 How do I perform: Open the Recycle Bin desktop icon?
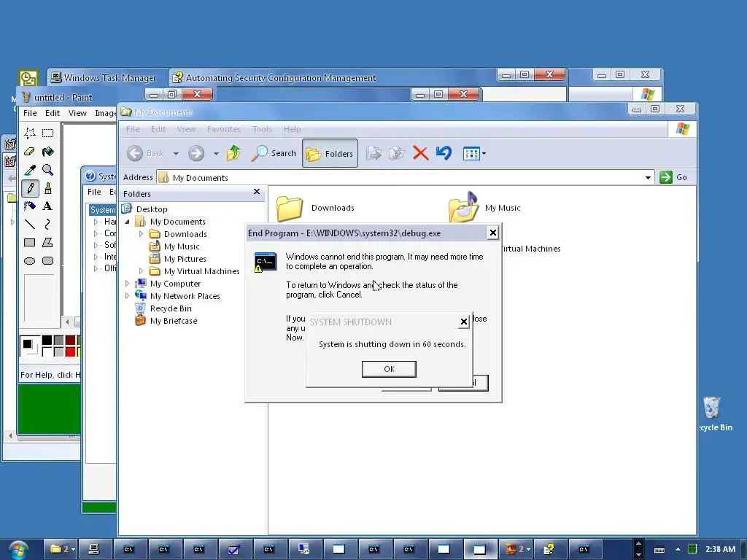712,414
